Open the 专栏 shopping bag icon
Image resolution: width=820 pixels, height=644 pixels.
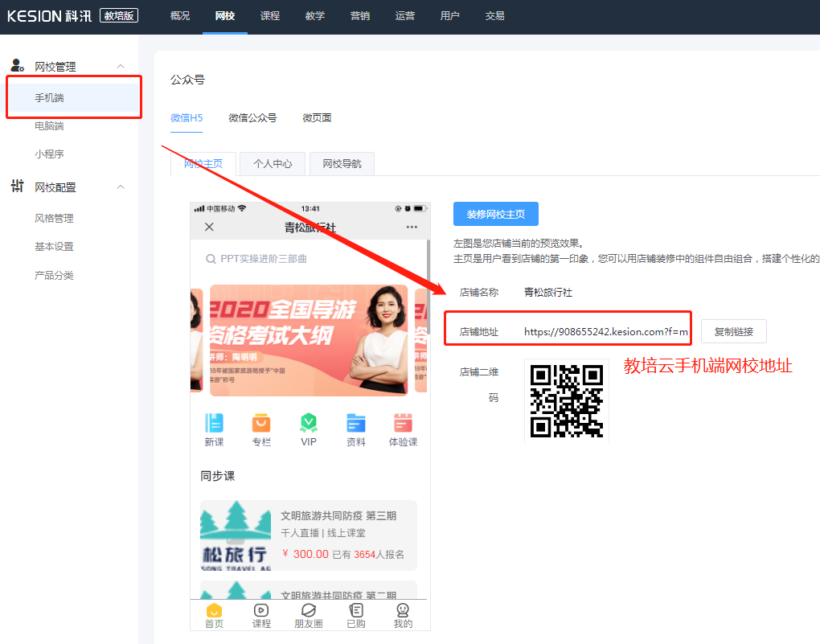tap(261, 424)
